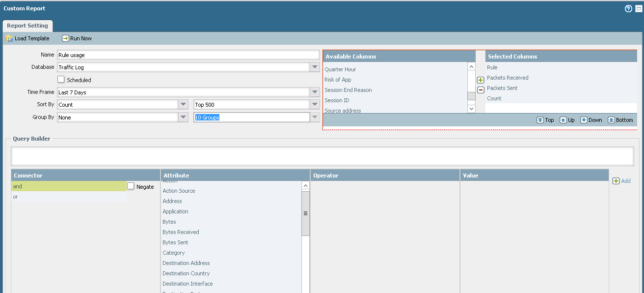Click the Load Template folder icon

pos(9,38)
